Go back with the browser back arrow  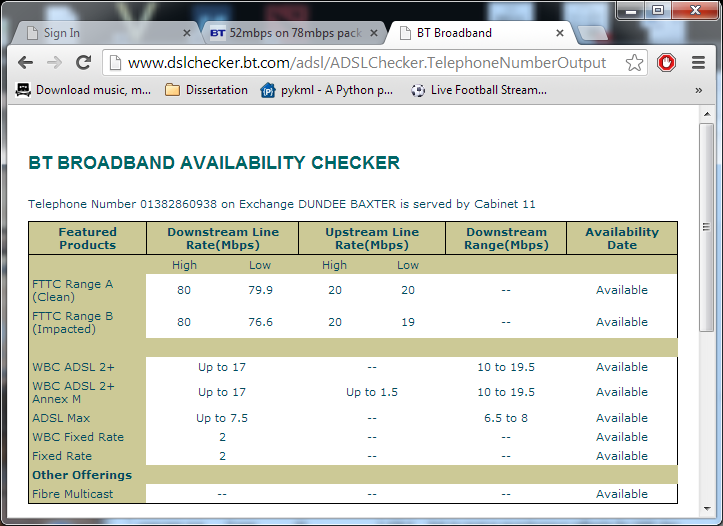pos(25,62)
